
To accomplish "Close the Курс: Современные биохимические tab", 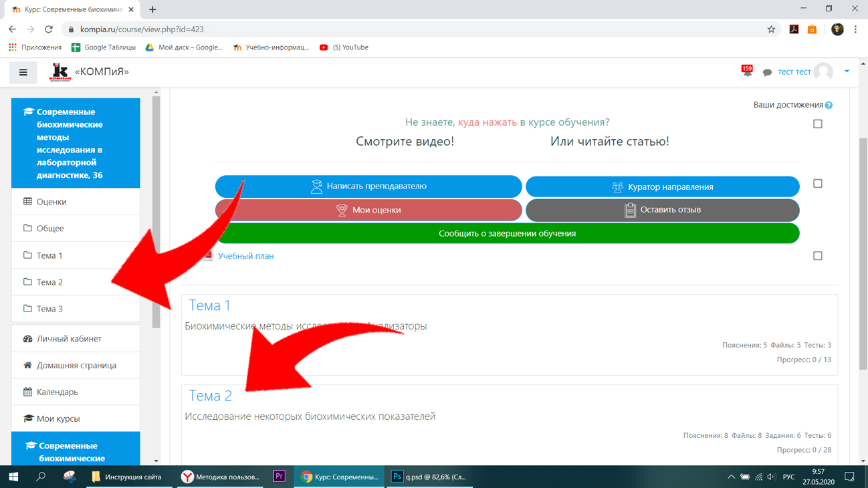I will point(131,9).
